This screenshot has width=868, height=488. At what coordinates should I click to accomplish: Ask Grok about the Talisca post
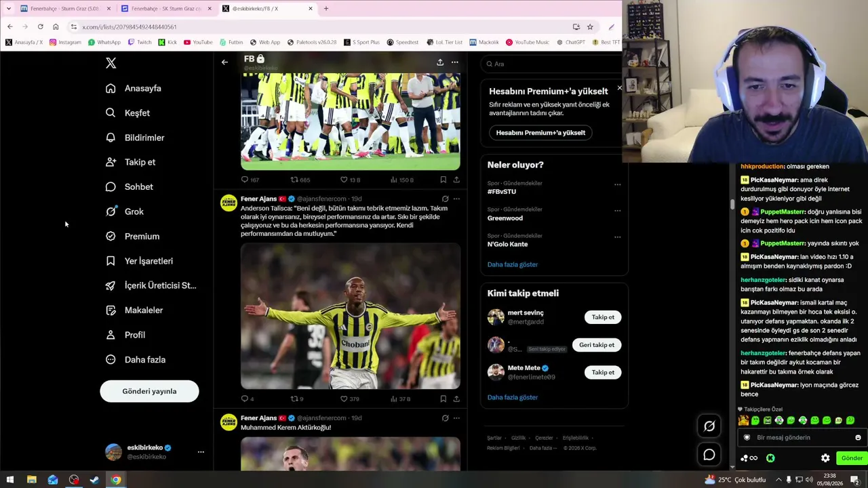pyautogui.click(x=445, y=199)
